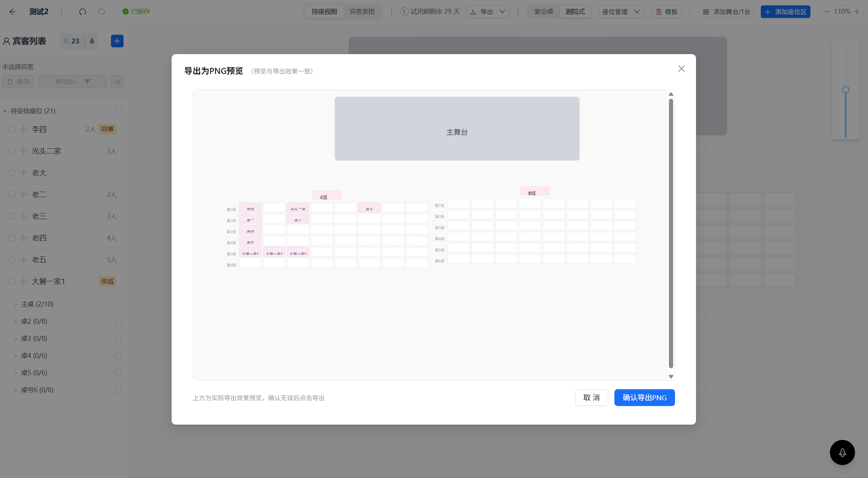Click the redo icon
868x478 pixels.
101,12
